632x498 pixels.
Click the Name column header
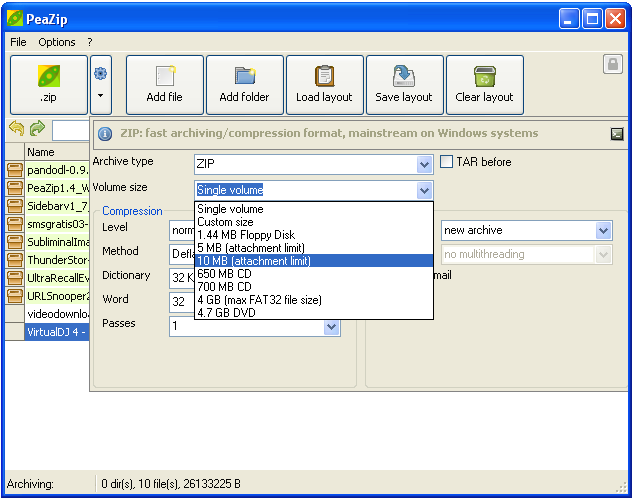tap(57, 152)
